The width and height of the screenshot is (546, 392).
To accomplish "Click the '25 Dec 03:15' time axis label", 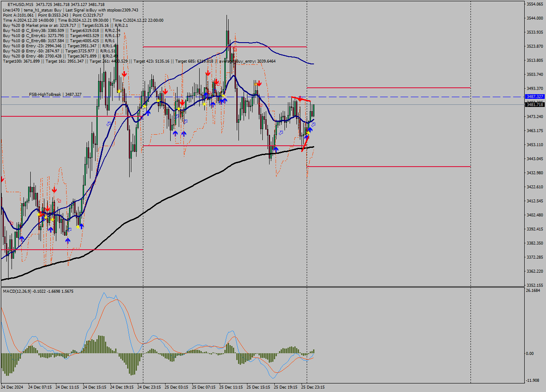I will (177, 387).
